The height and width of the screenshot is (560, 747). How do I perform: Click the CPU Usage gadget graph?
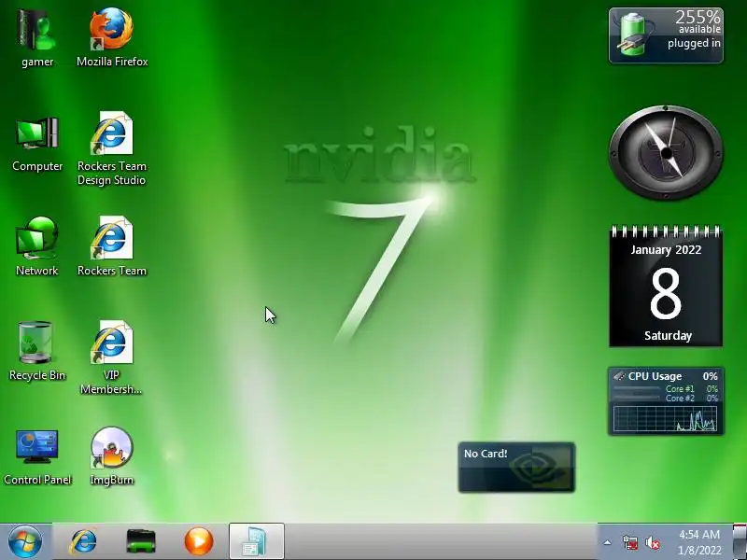coord(666,419)
